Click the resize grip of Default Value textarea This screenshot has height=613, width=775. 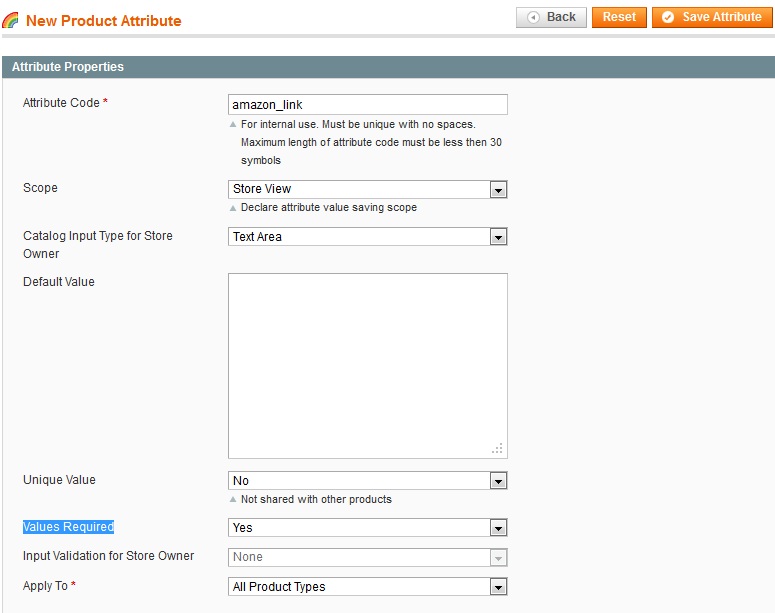click(497, 448)
